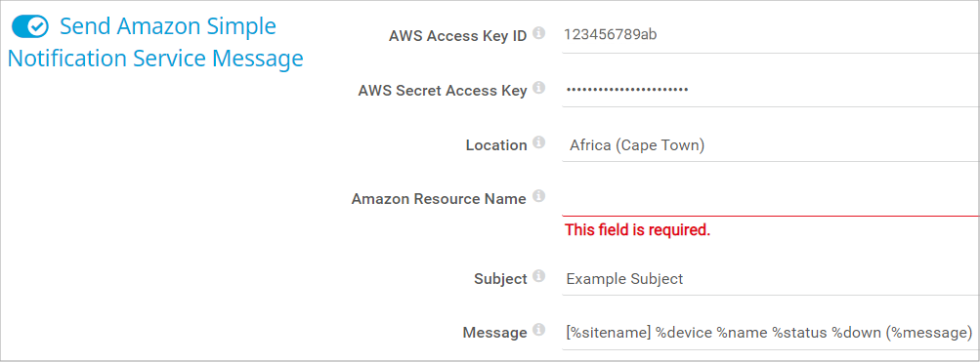Open the Location dropdown showing Africa (Cape Town)
The width and height of the screenshot is (980, 362).
[771, 145]
